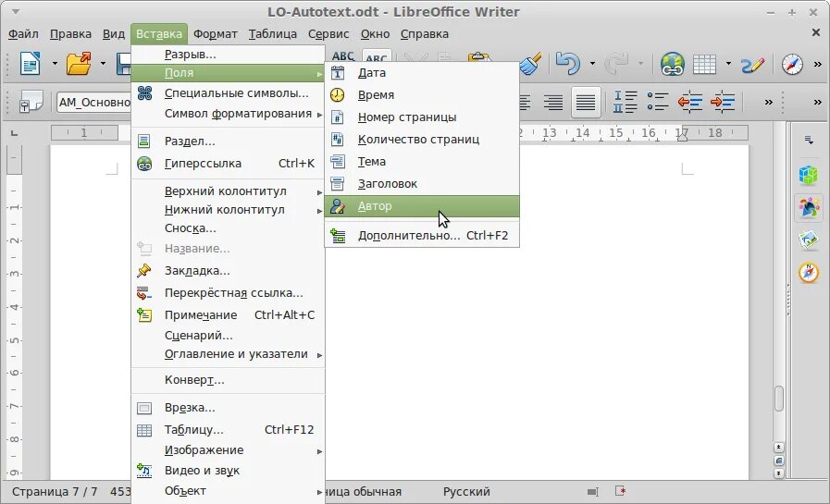Select Автор in the fields submenu

click(x=422, y=206)
